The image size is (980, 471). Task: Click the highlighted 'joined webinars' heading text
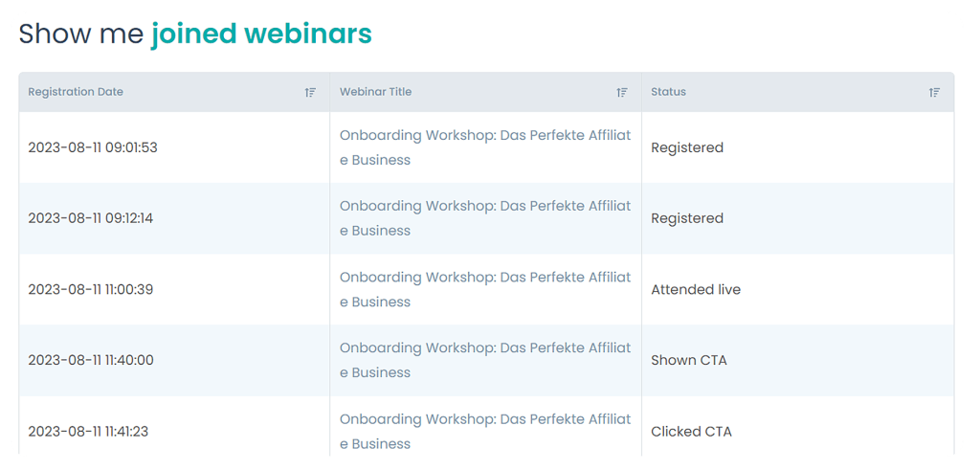(261, 34)
